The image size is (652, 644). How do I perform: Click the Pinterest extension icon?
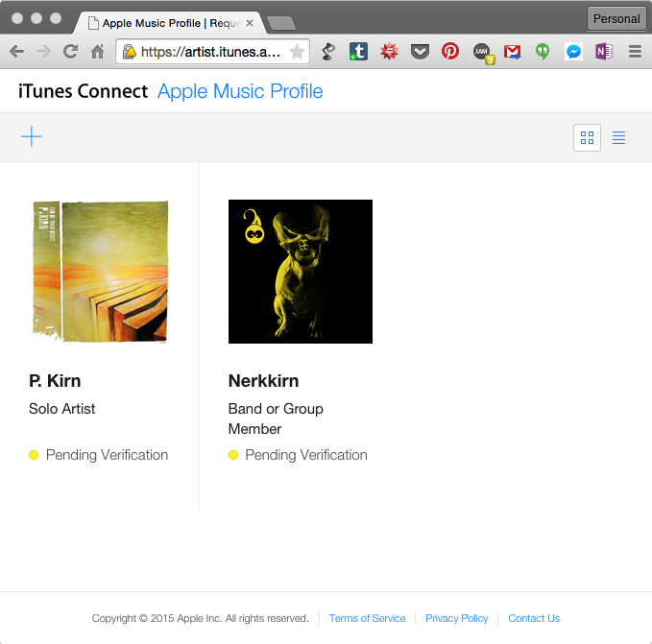[449, 52]
